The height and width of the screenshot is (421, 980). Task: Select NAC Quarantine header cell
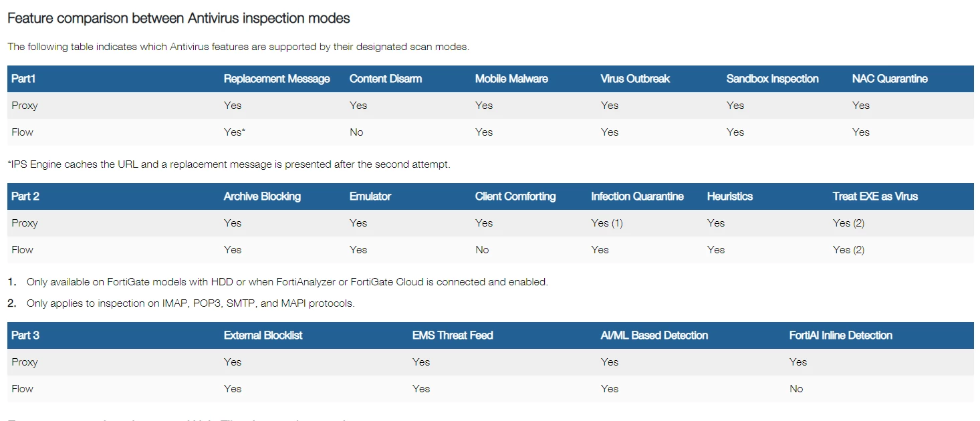(x=890, y=79)
